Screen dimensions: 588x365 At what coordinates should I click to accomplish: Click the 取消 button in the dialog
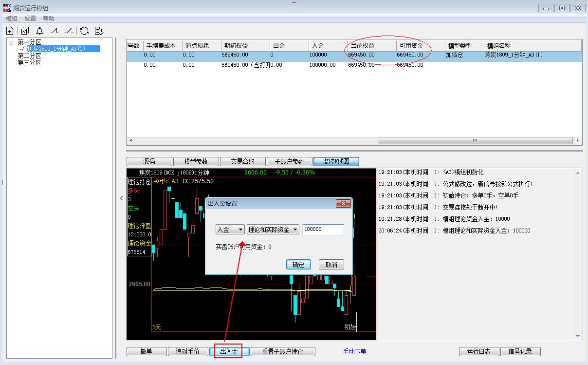(331, 265)
